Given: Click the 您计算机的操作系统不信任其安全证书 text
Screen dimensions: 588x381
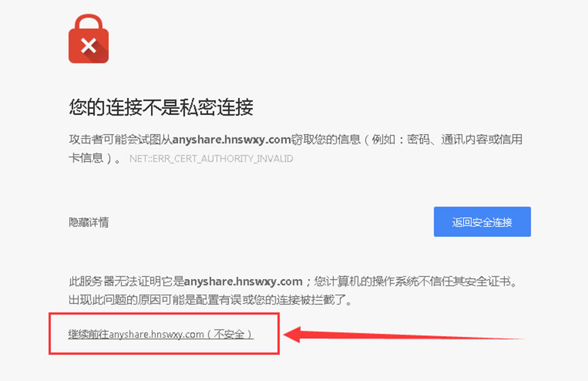Looking at the screenshot, I should click(x=412, y=281).
